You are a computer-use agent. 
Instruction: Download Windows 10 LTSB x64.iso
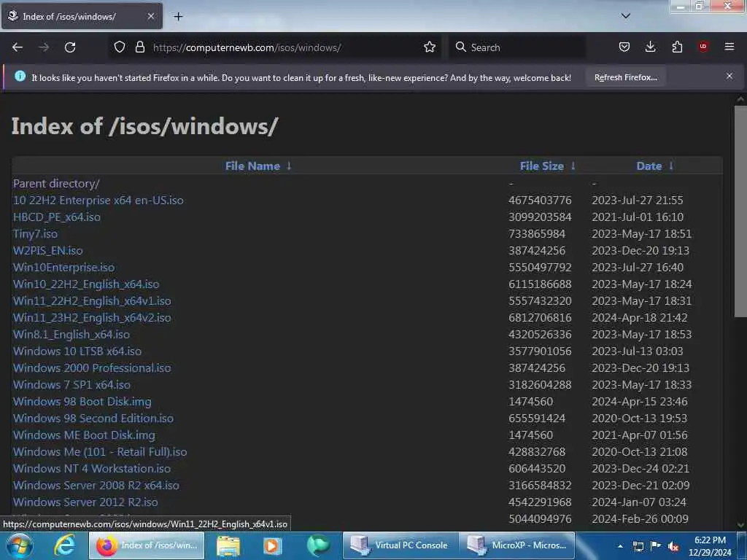tap(77, 351)
